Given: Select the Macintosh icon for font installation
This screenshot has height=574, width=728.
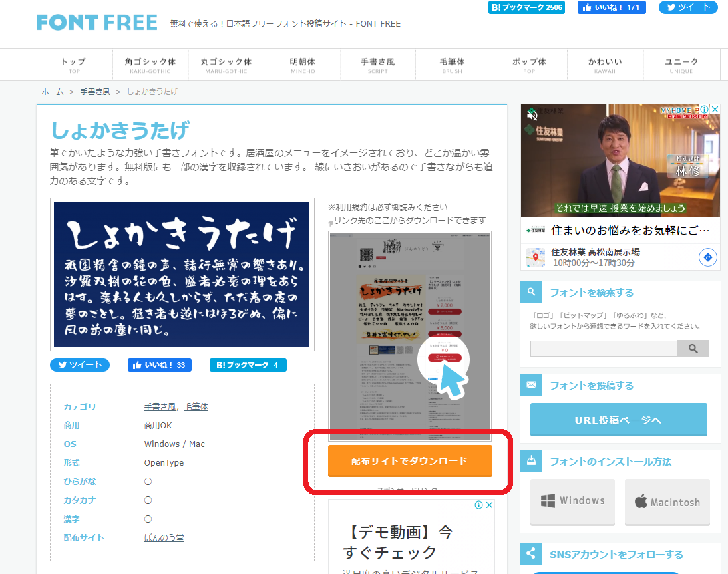Looking at the screenshot, I should tap(667, 501).
